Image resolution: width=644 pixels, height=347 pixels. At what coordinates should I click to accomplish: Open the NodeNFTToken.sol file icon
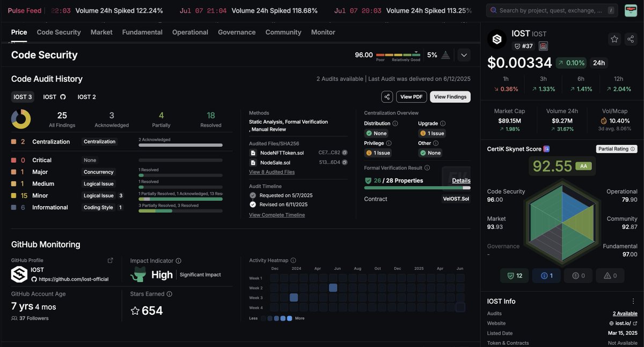coord(253,153)
